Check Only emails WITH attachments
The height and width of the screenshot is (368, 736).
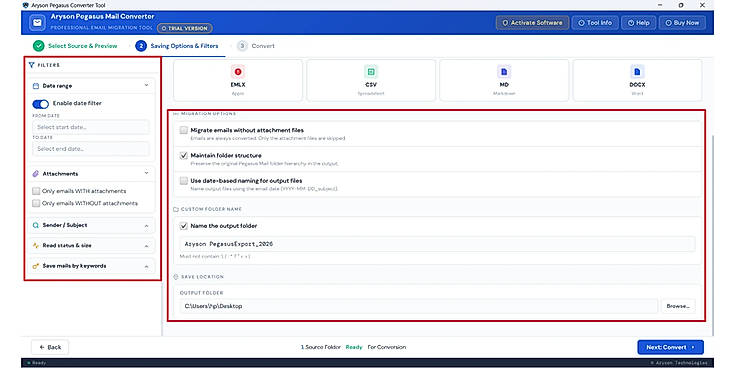click(36, 191)
